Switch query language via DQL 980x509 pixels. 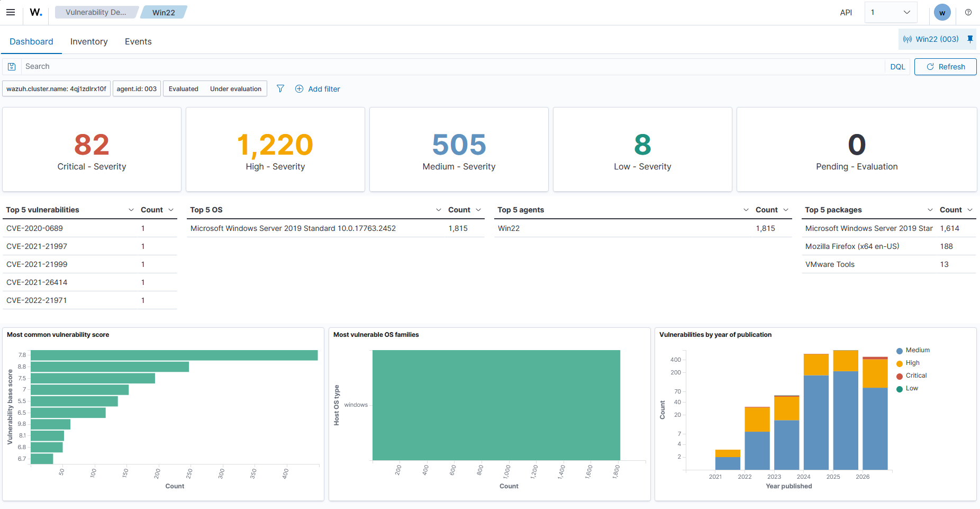point(897,67)
